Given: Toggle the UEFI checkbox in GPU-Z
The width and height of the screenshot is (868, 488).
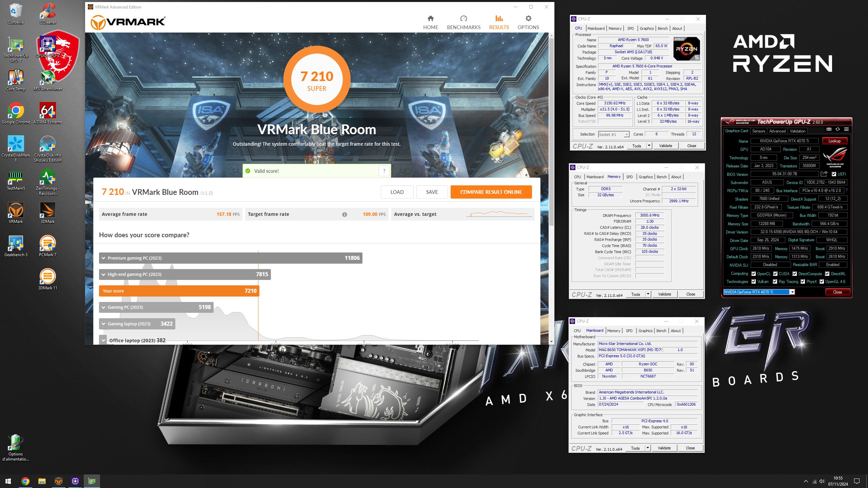Looking at the screenshot, I should 834,174.
